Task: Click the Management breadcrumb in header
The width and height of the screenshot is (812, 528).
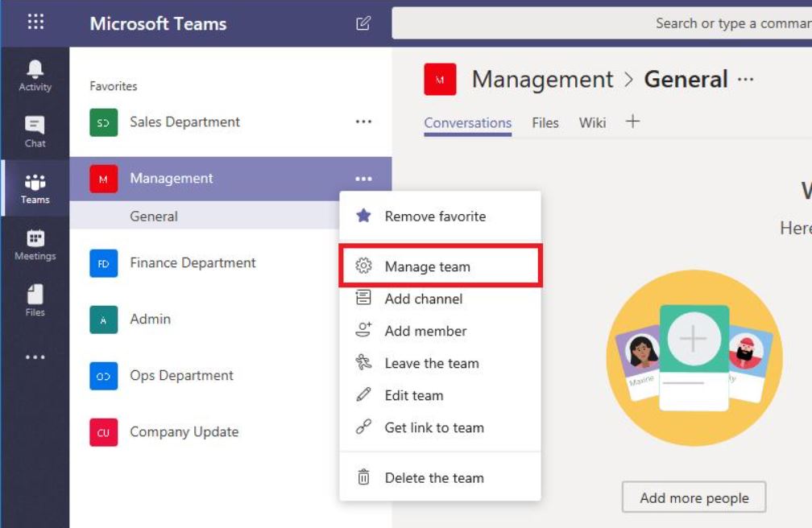Action: coord(542,80)
